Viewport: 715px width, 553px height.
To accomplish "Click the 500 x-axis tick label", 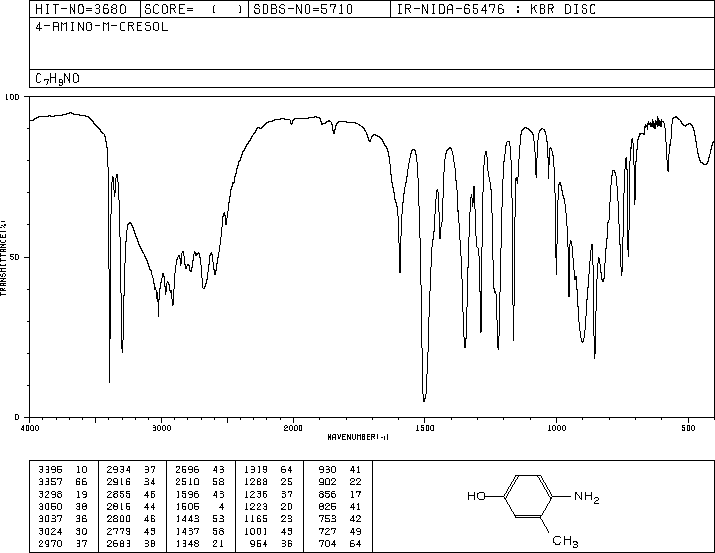I will (688, 428).
